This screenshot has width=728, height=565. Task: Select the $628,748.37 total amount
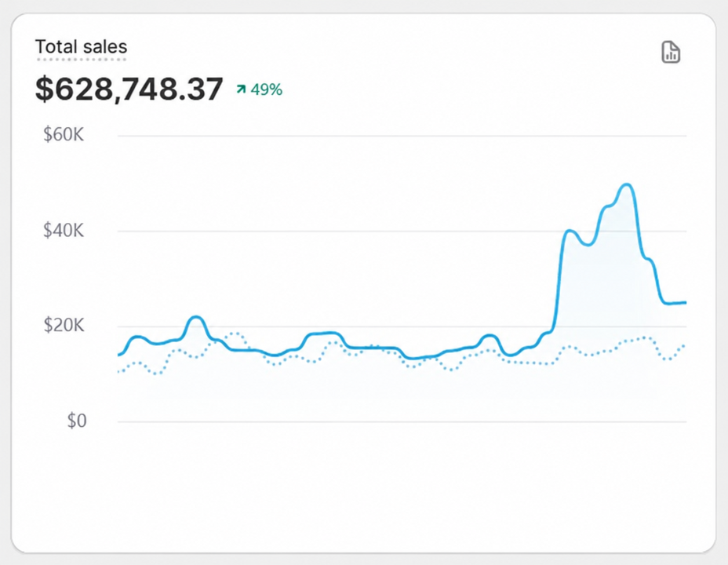(x=129, y=89)
